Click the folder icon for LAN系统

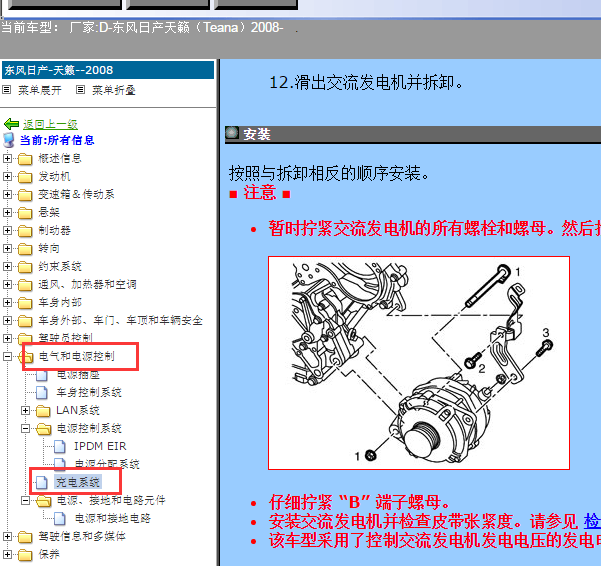(43, 411)
